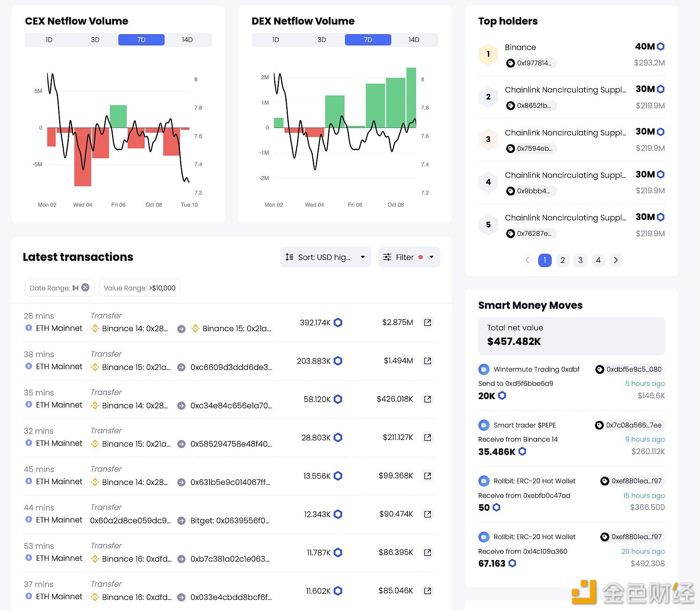Click recipient Bitget: 0x0639556f0...
Viewport: 700px width, 610px height.
pyautogui.click(x=230, y=520)
